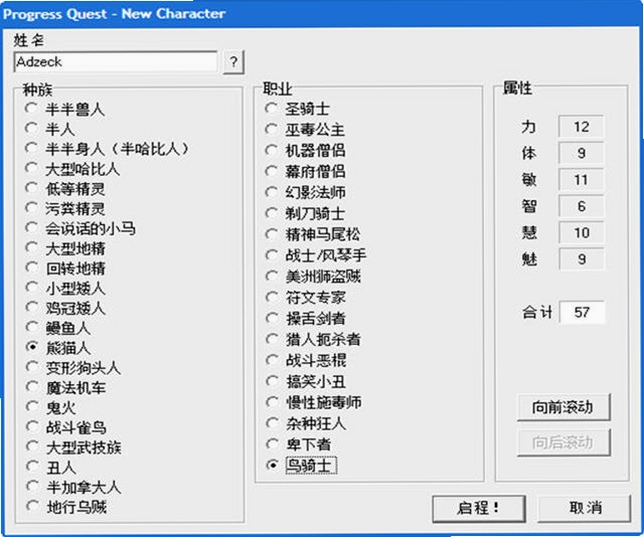The width and height of the screenshot is (644, 537).
Task: Select the 符文专家 class option
Action: click(304, 297)
